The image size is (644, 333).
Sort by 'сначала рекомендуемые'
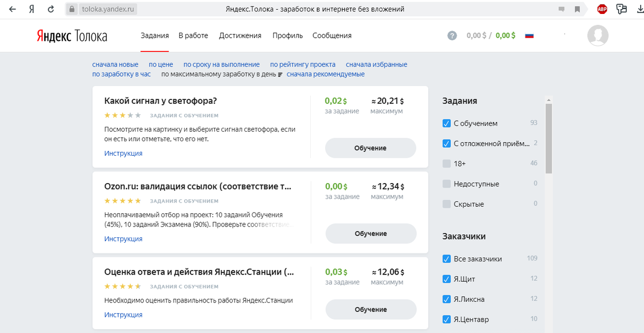click(x=326, y=74)
